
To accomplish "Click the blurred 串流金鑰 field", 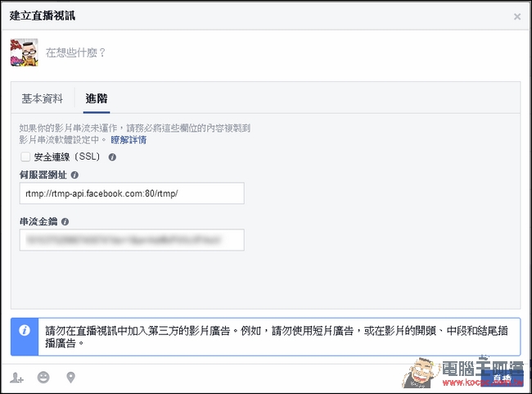I will point(132,240).
